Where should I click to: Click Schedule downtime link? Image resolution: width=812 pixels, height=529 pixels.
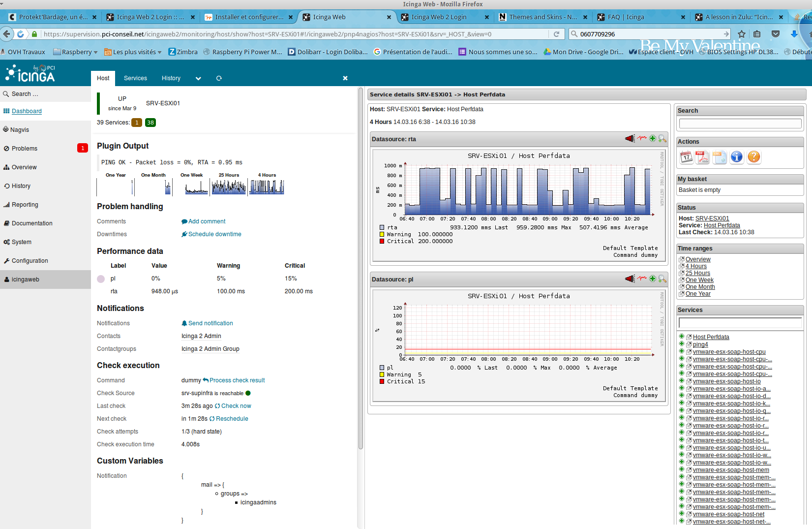click(x=211, y=234)
